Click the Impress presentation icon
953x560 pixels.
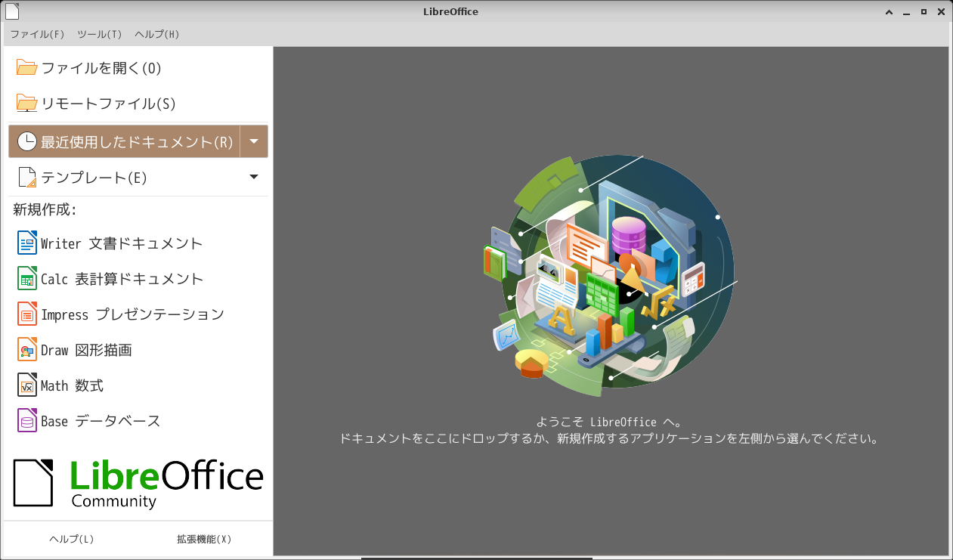coord(27,314)
